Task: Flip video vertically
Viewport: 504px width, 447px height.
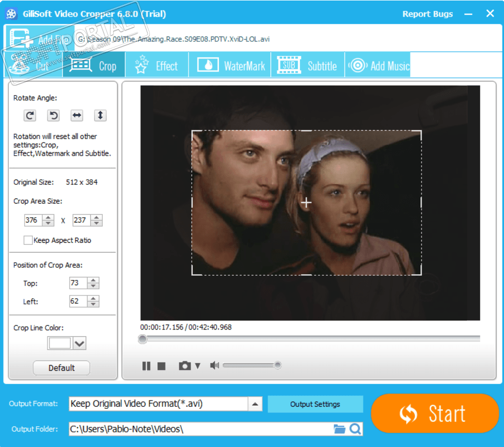Action: 100,115
